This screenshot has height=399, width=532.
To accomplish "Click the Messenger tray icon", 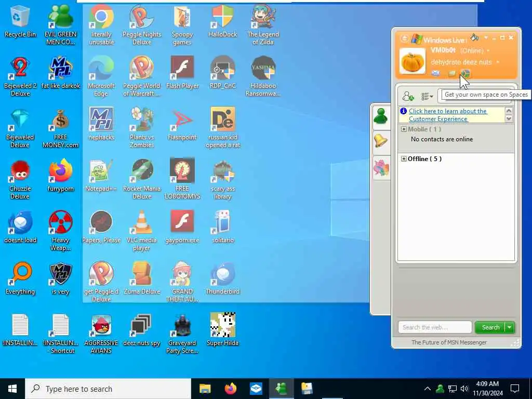I will pyautogui.click(x=440, y=389).
